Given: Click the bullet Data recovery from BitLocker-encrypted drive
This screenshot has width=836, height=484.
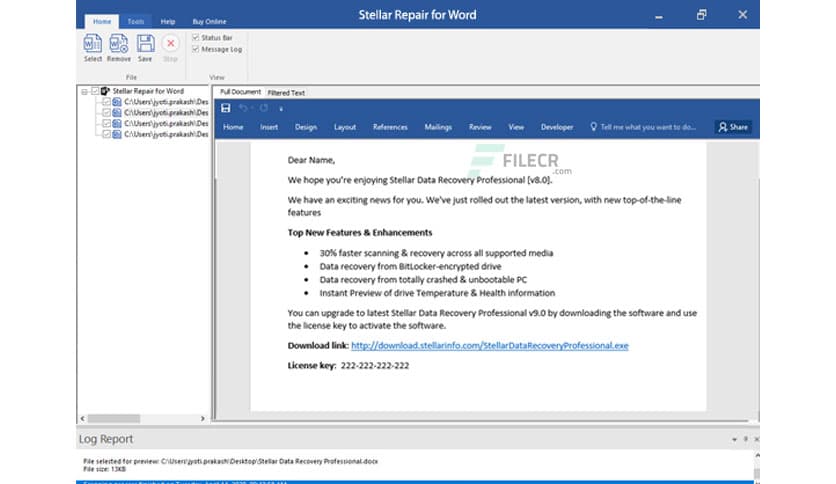Looking at the screenshot, I should coord(410,267).
